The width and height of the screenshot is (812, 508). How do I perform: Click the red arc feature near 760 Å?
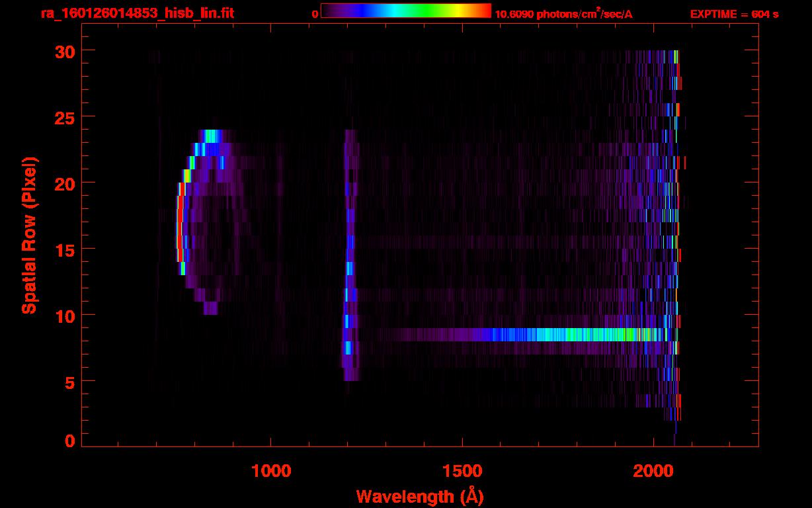pos(179,222)
